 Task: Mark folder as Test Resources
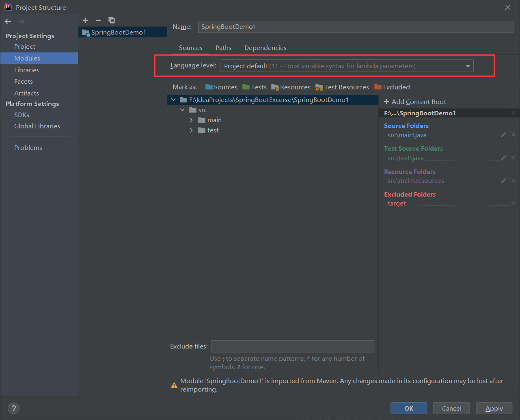click(342, 87)
